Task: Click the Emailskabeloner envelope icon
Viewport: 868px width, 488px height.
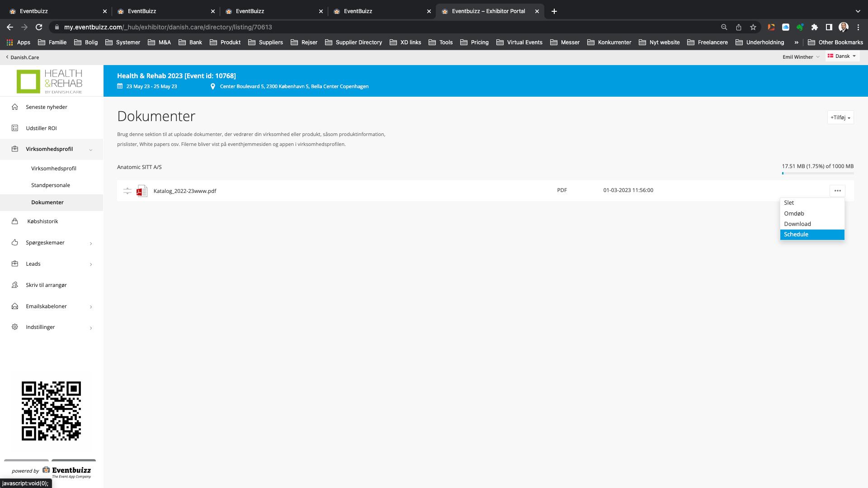Action: pos(15,306)
